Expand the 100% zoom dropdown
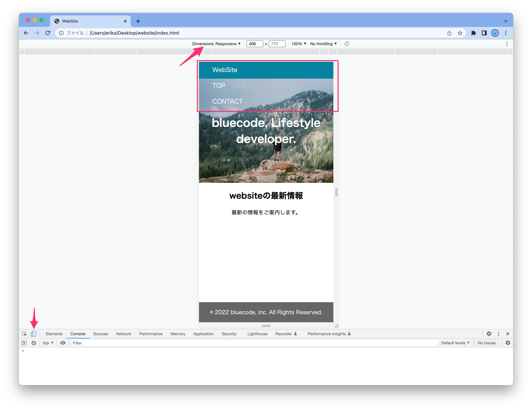The height and width of the screenshot is (410, 532). (x=299, y=44)
